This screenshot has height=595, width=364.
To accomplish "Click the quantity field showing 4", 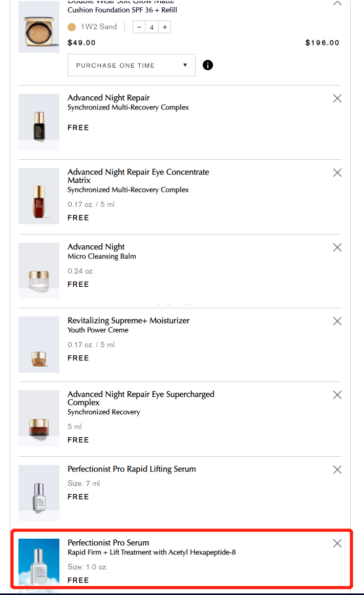I will [152, 27].
